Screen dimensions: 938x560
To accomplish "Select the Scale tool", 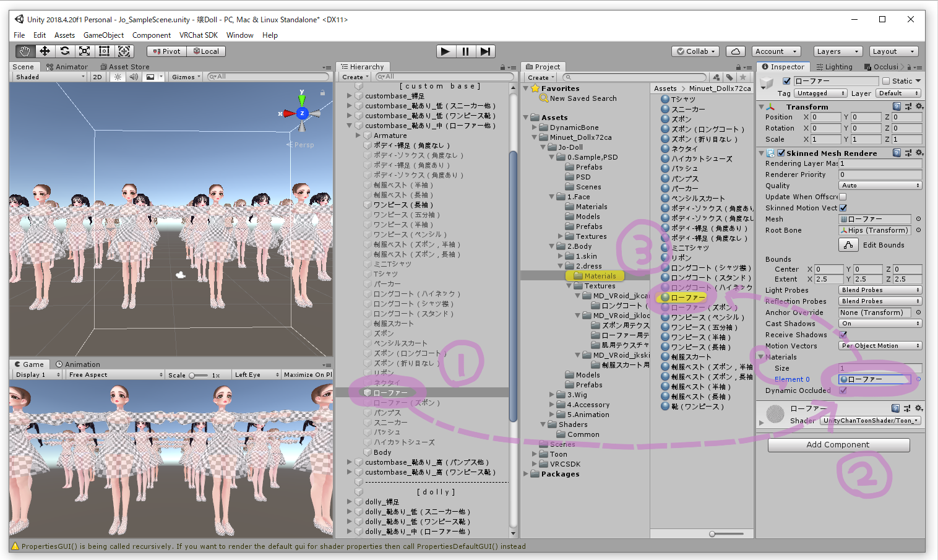I will point(84,51).
